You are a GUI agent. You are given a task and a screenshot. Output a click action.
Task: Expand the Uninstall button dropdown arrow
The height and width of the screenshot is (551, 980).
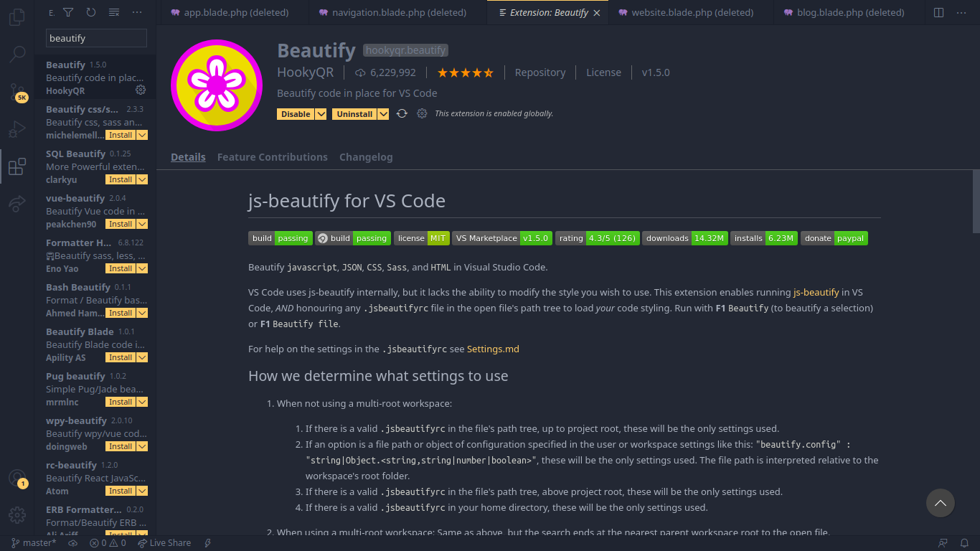[383, 114]
